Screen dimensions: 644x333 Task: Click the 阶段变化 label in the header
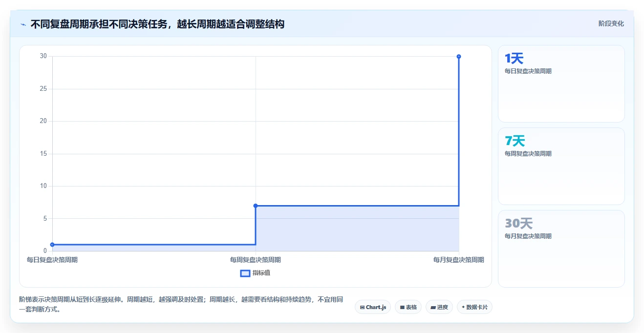click(x=611, y=23)
